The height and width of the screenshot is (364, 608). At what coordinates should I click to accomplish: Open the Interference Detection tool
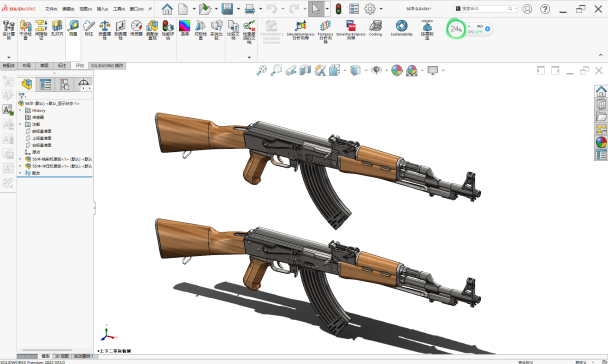(x=25, y=30)
